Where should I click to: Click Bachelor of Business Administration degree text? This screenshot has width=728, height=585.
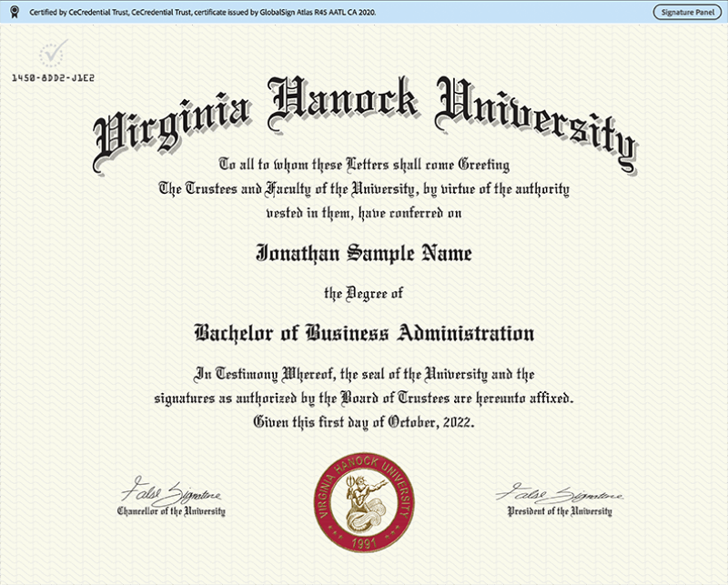[x=364, y=333]
